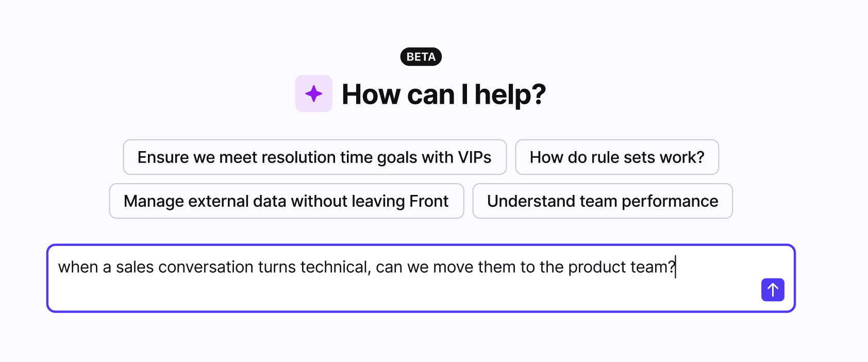
Task: Click the word "team?" ending the typed question
Action: pos(653,267)
